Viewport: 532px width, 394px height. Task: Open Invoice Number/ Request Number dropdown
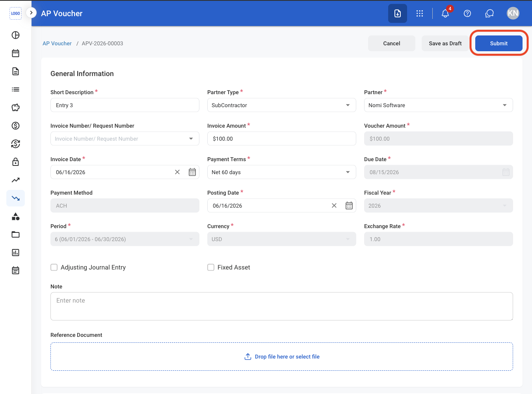tap(125, 139)
